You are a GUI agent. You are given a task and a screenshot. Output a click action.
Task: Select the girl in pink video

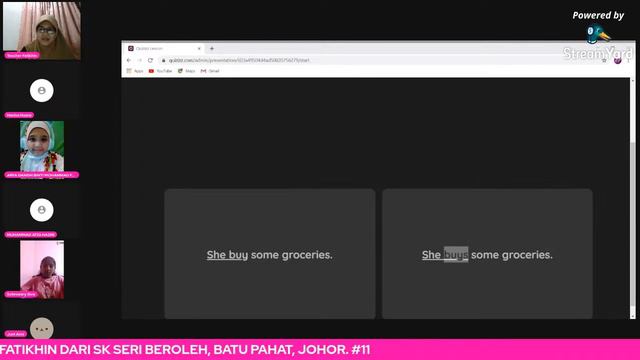click(x=42, y=269)
